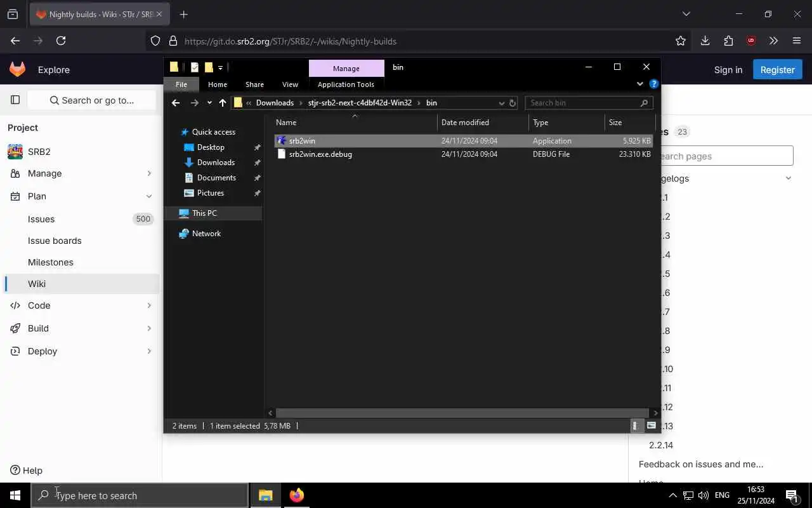Open File Explorer from taskbar
The width and height of the screenshot is (812, 508).
[x=266, y=495]
